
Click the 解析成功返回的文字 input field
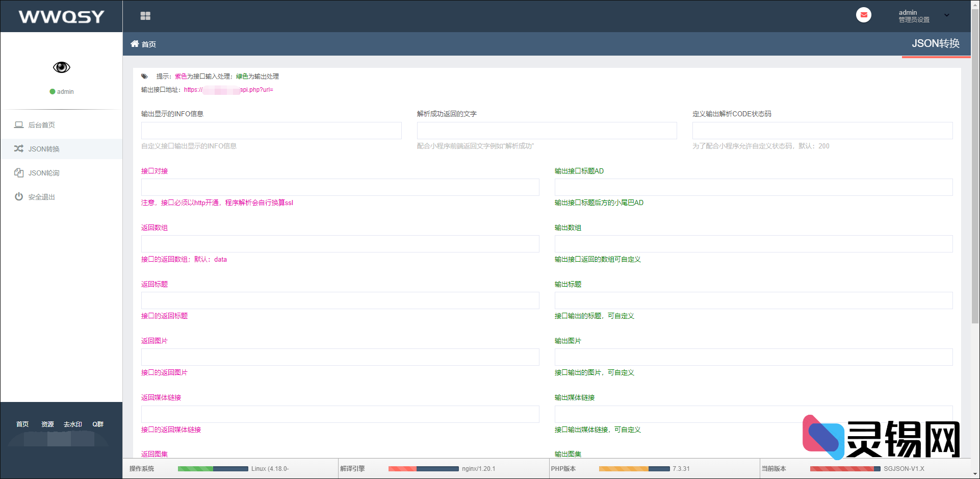click(547, 131)
